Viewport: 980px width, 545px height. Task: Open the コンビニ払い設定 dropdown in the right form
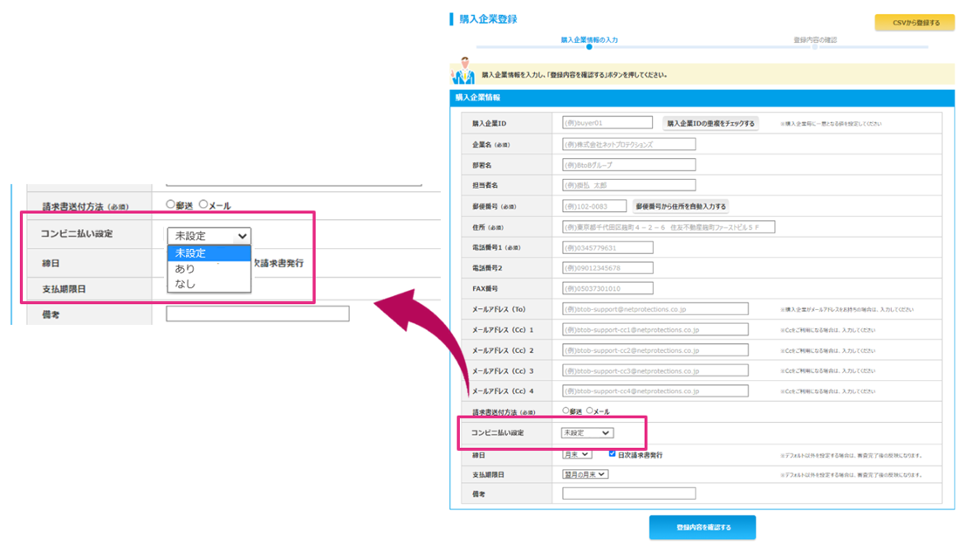click(x=587, y=433)
